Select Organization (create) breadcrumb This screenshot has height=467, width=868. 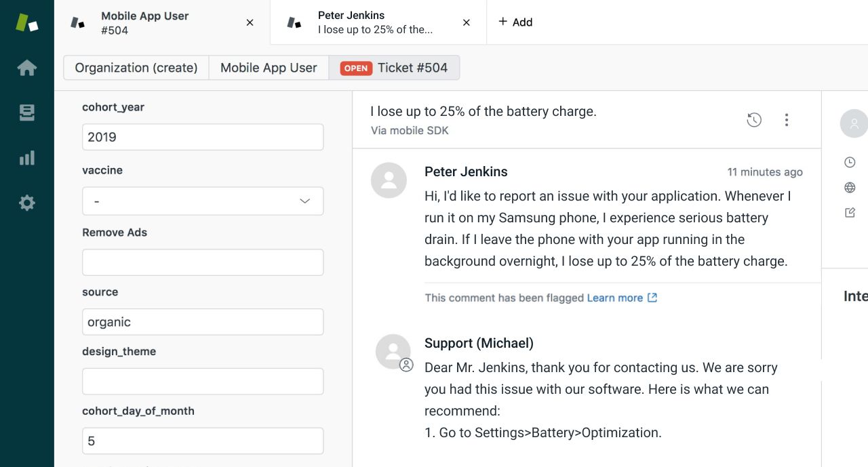[136, 68]
